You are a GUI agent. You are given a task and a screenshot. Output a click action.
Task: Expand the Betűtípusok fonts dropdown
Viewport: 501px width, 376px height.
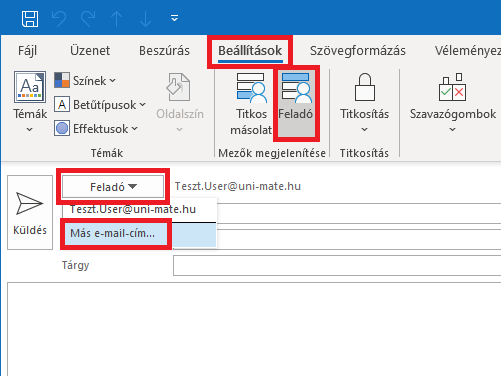point(100,105)
